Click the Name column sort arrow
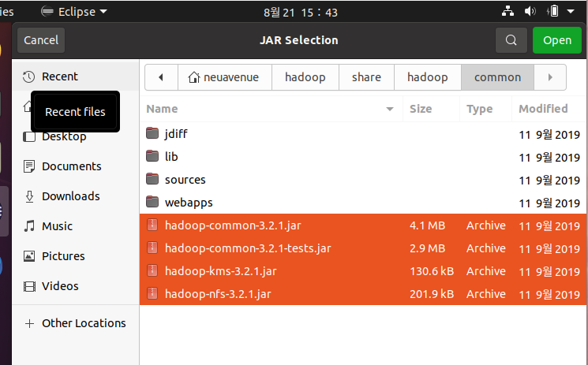Viewport: 588px width, 365px height. [x=390, y=109]
